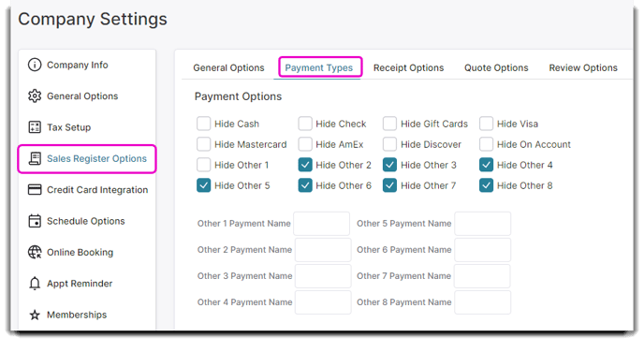
Task: Open the Quote Options tab
Action: tap(496, 67)
